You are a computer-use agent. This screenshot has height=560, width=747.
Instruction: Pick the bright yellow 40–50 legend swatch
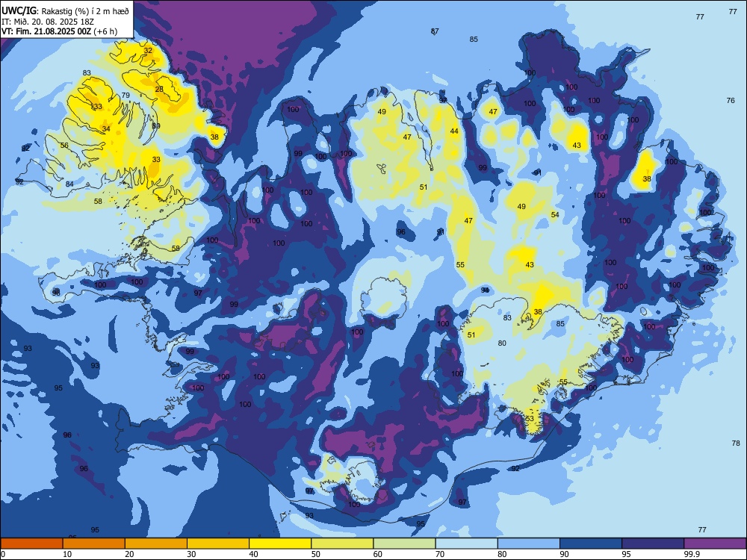(x=280, y=544)
